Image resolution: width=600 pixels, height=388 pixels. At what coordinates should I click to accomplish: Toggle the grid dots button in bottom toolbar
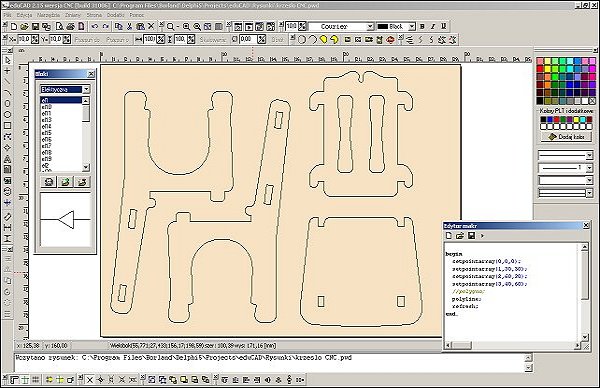[36, 380]
